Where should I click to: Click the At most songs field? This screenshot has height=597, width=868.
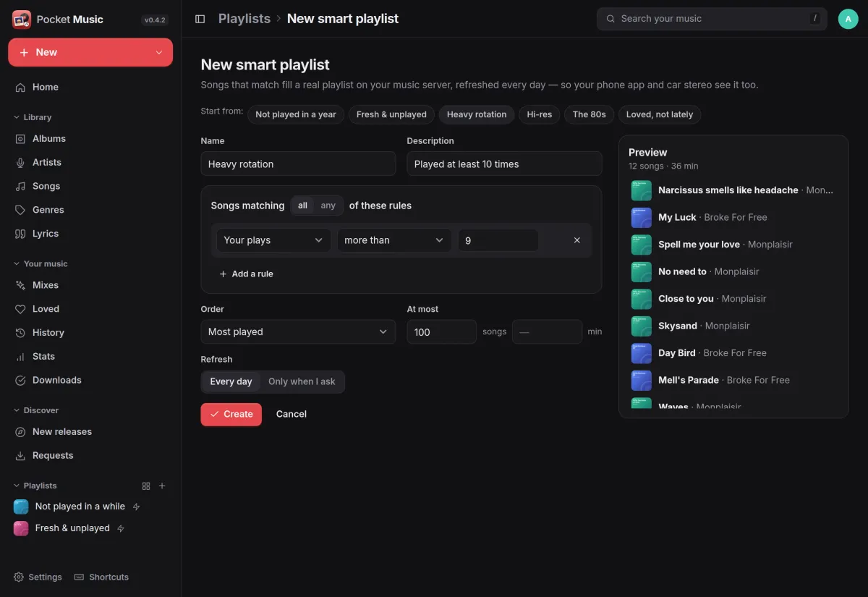click(441, 332)
